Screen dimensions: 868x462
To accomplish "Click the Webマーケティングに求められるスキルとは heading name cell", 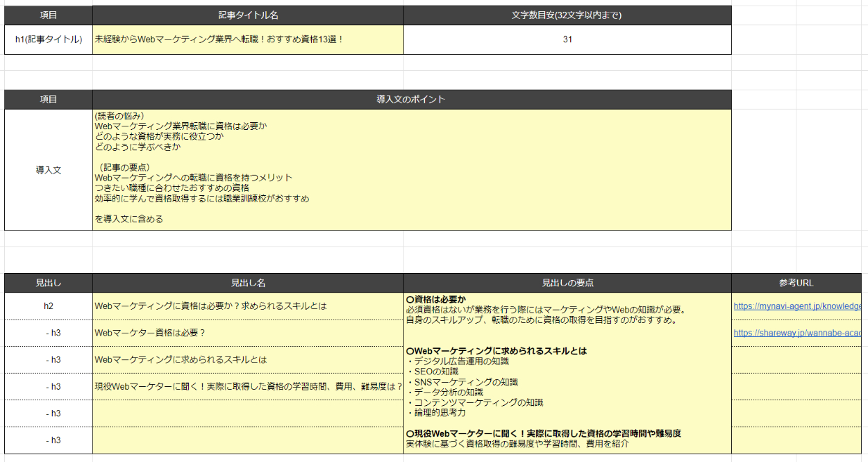I will [x=248, y=360].
